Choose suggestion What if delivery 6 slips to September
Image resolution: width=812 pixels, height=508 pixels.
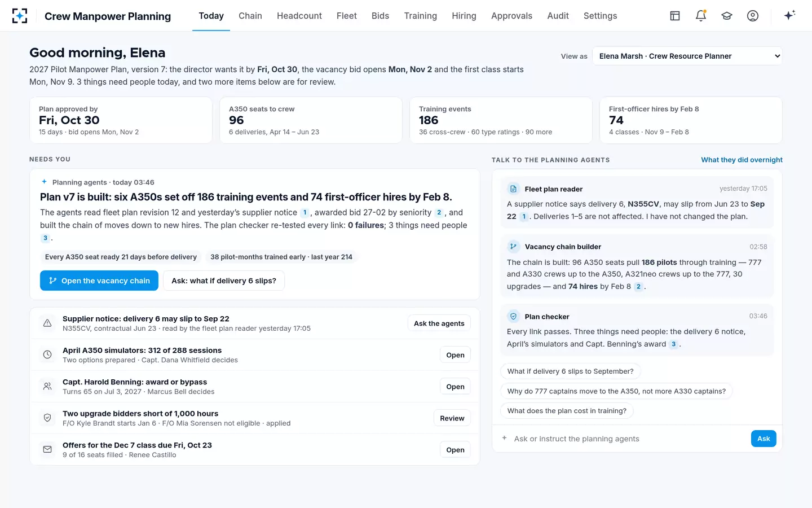570,371
